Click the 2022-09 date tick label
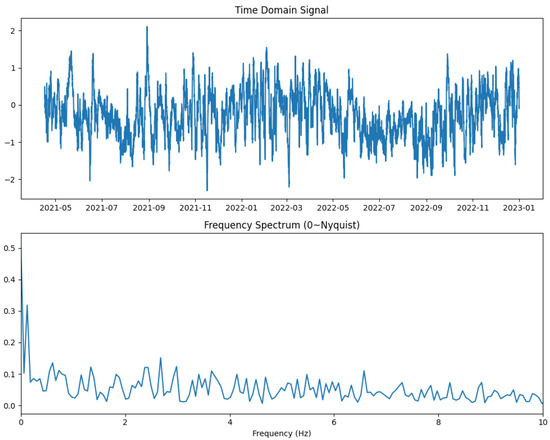The height and width of the screenshot is (440, 550). point(427,208)
